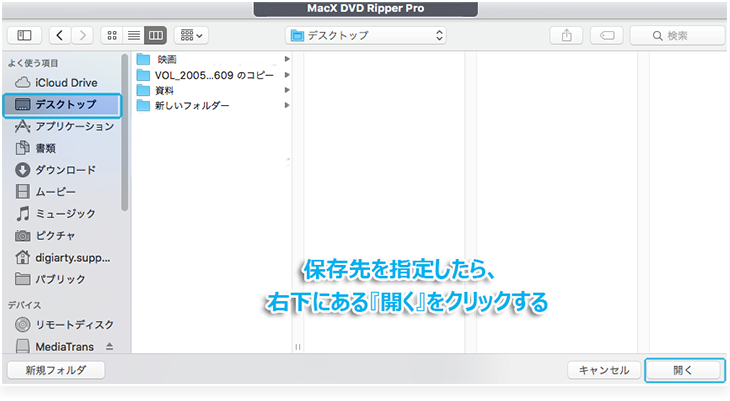Expand the VOL_2005...609 のコピー folder arrow

point(287,75)
